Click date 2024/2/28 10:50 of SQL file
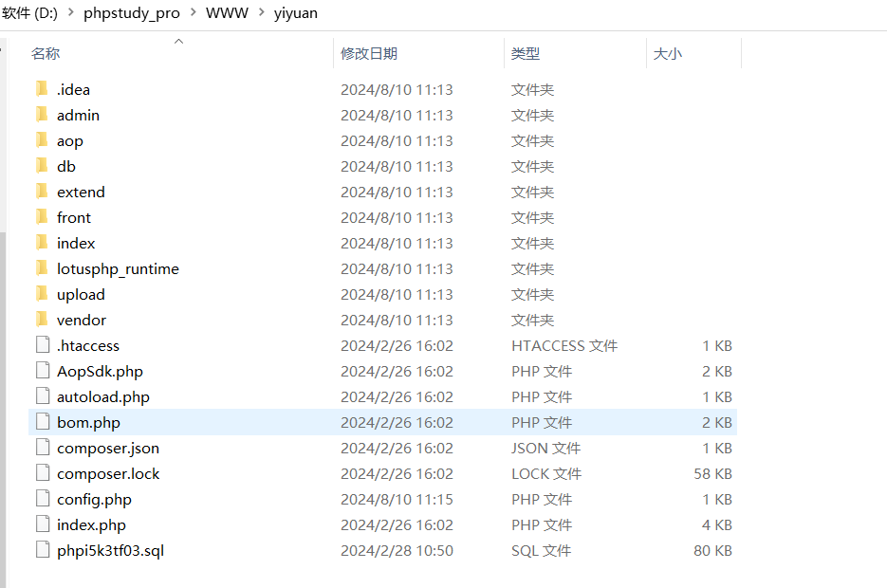This screenshot has height=588, width=887. 397,551
